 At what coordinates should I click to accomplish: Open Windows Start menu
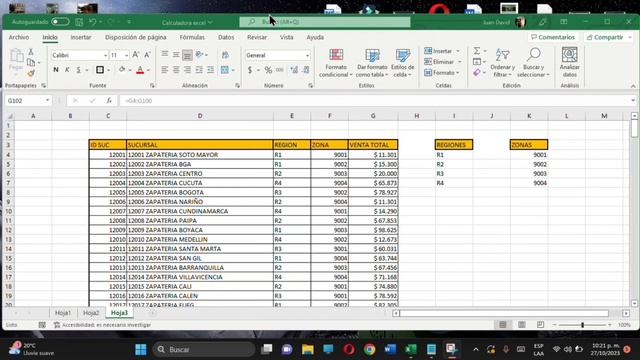[141, 349]
